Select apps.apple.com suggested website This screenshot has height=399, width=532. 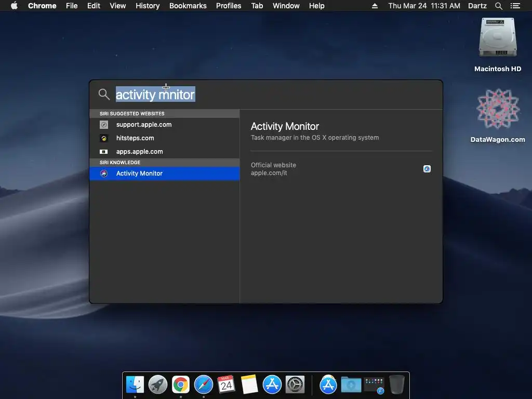tap(165, 152)
